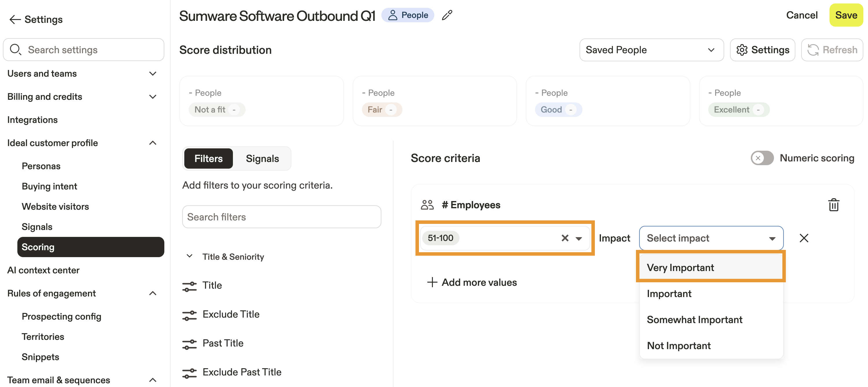Click Add more values
Screen dimensions: 868x387
click(472, 282)
